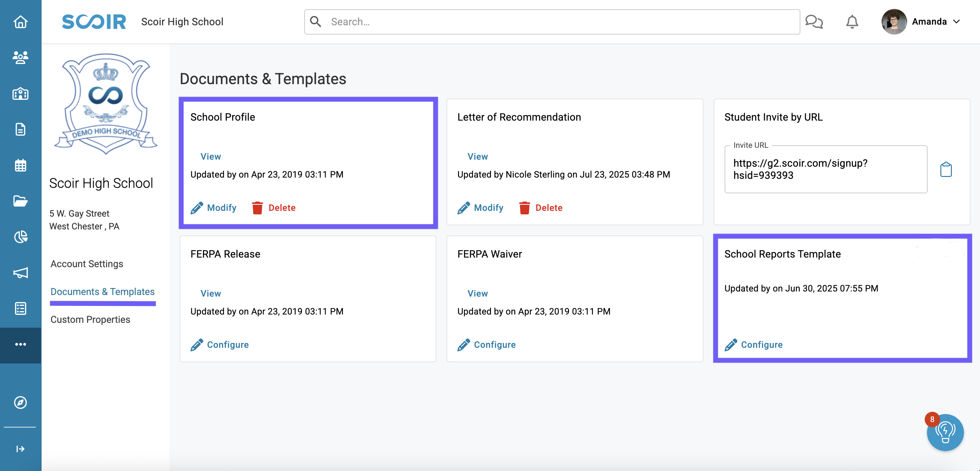Click Amanda's profile avatar

(x=894, y=22)
